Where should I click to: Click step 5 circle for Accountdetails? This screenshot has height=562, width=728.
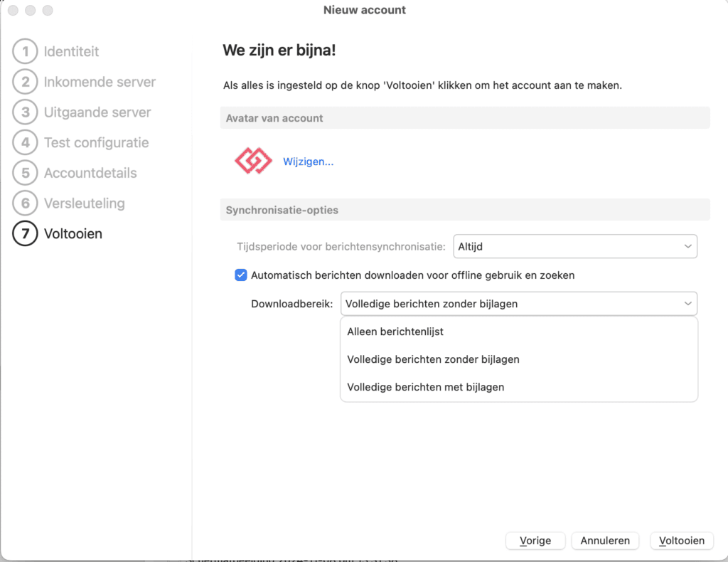[x=25, y=173]
